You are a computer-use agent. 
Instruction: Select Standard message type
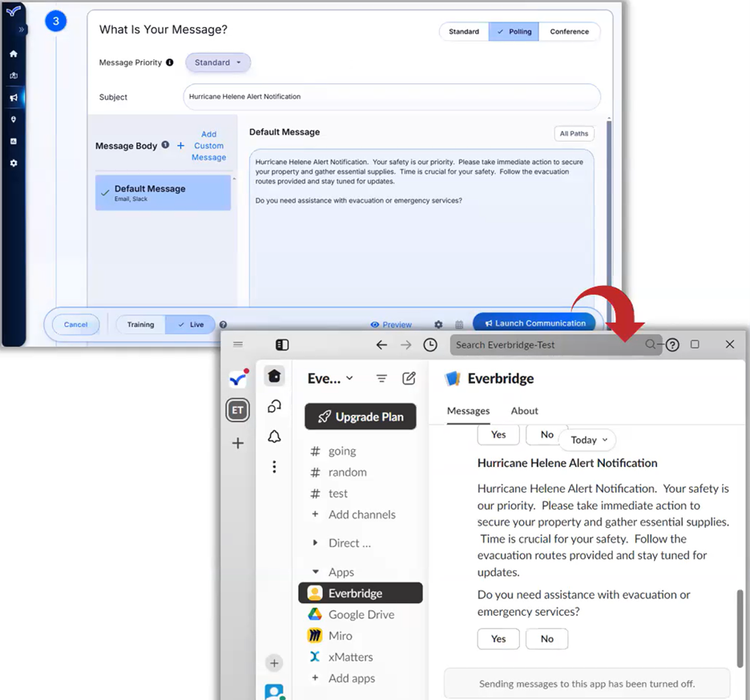[464, 31]
